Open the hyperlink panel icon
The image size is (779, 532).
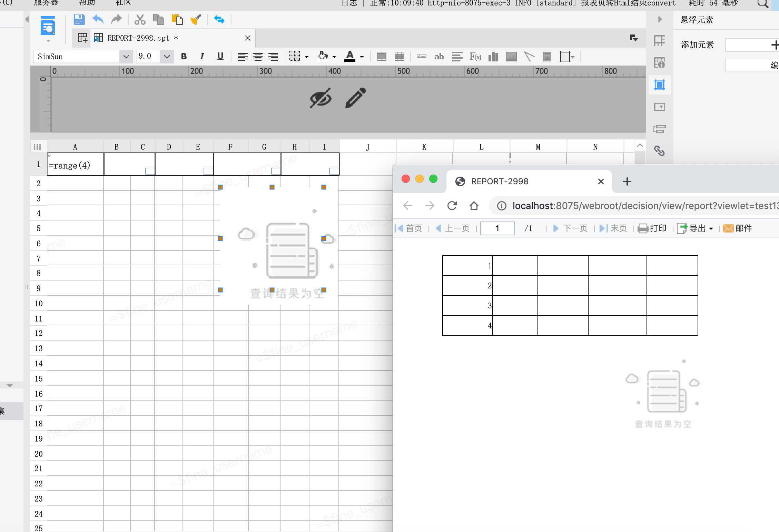659,151
